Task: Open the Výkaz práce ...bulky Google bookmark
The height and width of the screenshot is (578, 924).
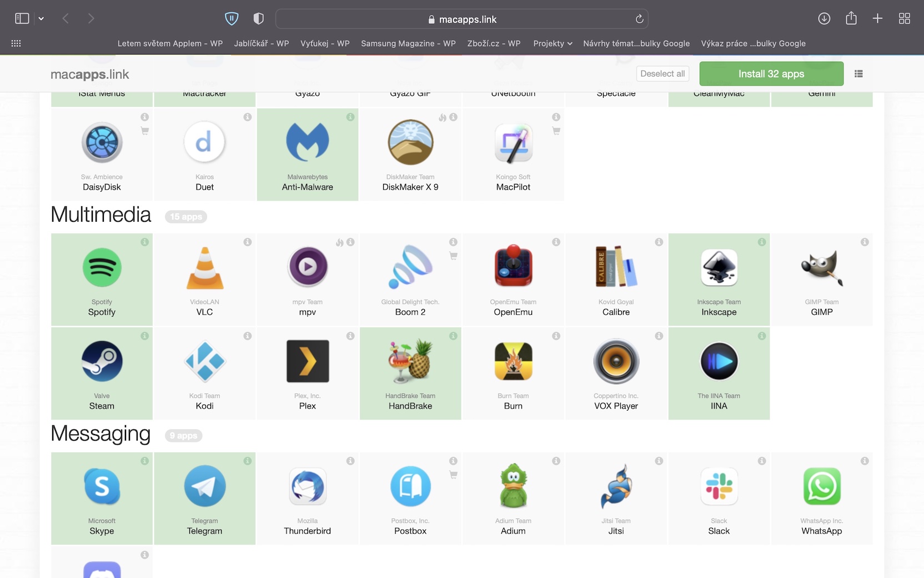Action: pos(753,43)
